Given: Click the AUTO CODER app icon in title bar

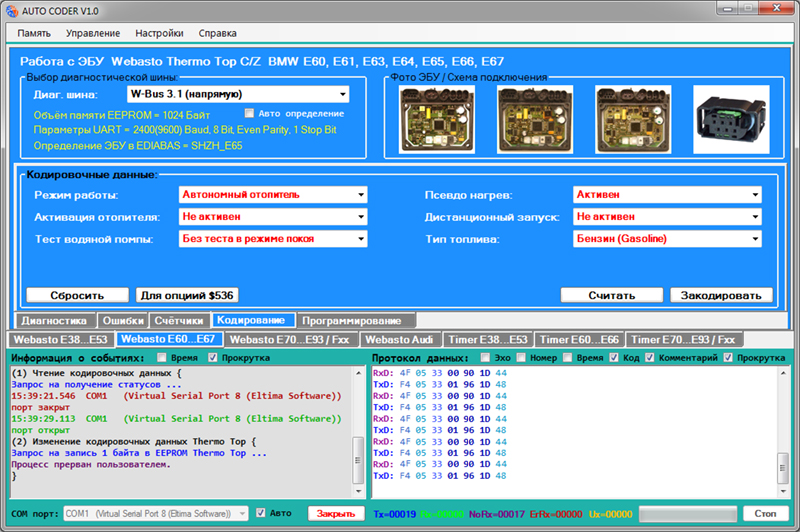Looking at the screenshot, I should pos(11,11).
